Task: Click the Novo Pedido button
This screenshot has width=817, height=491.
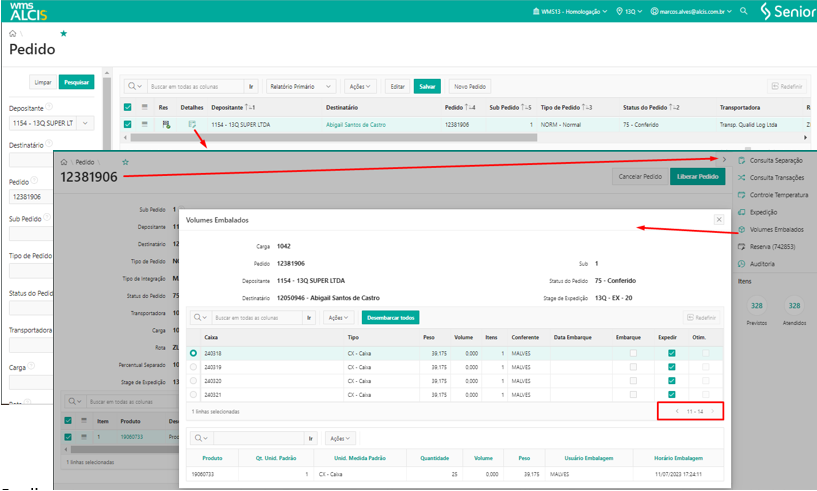Action: (x=469, y=87)
